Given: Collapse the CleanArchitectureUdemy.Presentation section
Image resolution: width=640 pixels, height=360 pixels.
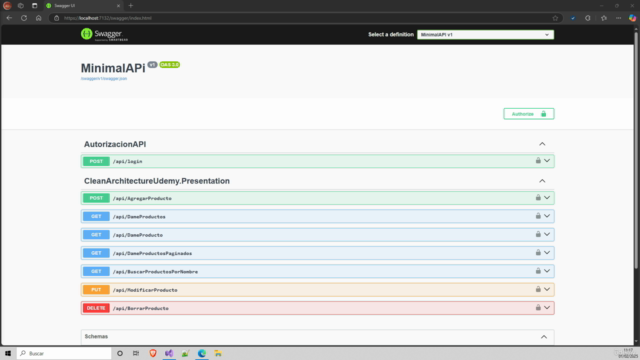Looking at the screenshot, I should [x=542, y=181].
